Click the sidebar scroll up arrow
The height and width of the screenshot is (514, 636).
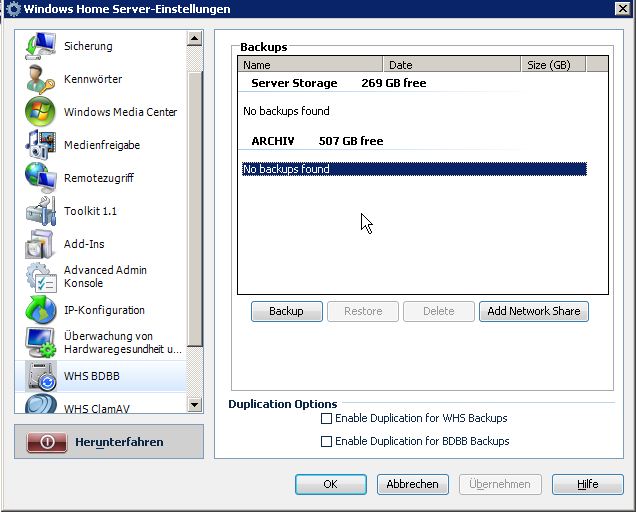195,39
